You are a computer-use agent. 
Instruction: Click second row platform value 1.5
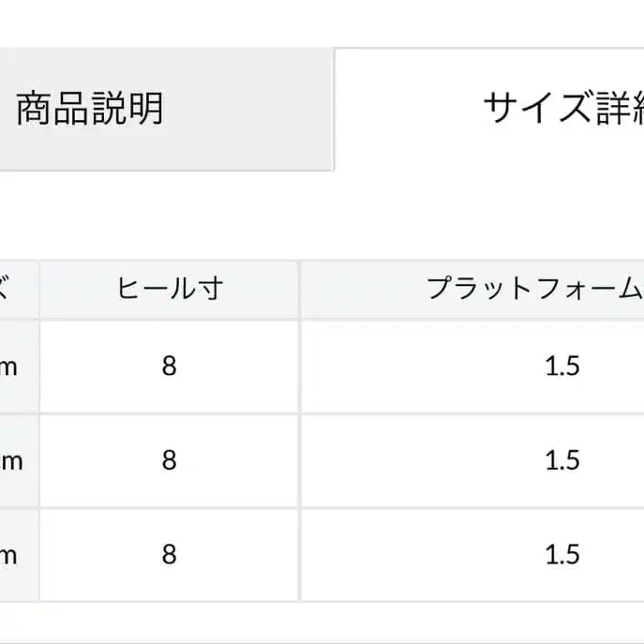click(562, 460)
